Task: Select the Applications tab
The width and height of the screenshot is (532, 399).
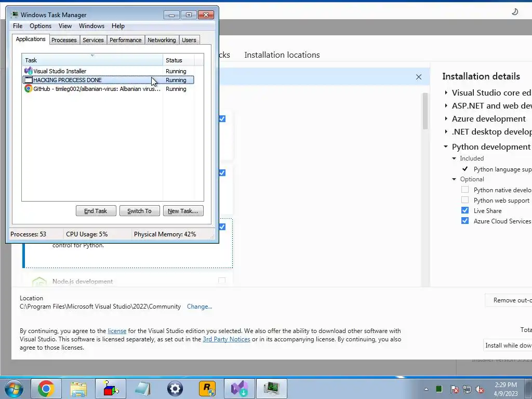Action: pyautogui.click(x=31, y=39)
